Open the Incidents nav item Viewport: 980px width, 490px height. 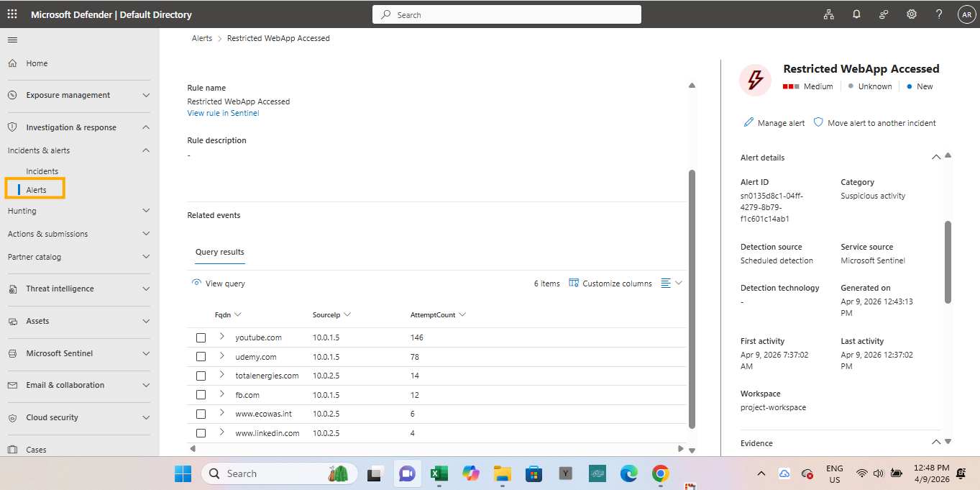click(42, 171)
